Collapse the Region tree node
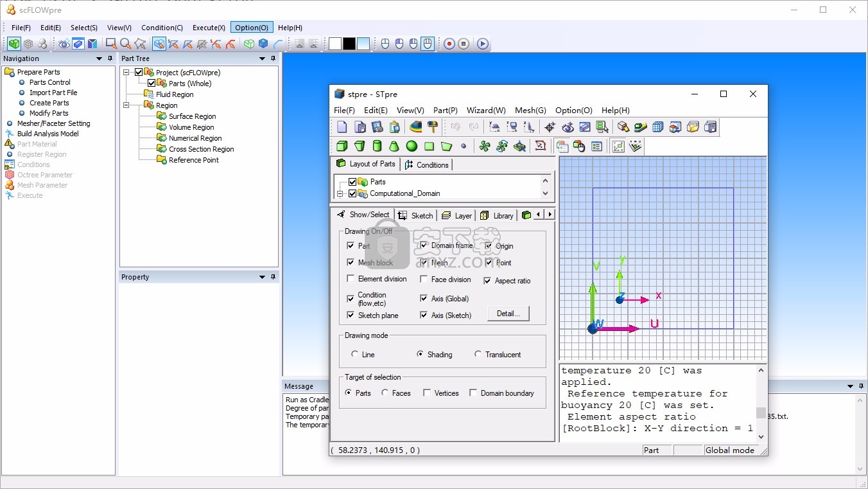 126,105
